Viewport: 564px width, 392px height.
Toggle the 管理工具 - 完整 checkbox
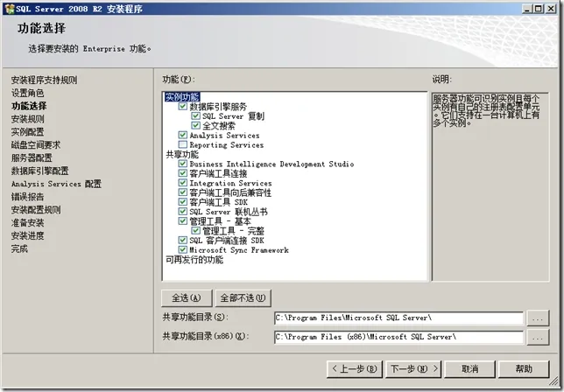(195, 230)
